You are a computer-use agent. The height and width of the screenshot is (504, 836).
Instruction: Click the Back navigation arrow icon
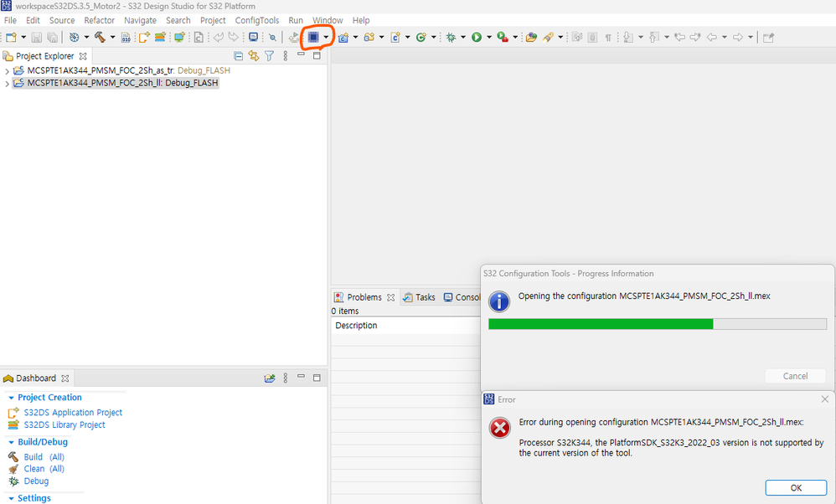pos(712,38)
